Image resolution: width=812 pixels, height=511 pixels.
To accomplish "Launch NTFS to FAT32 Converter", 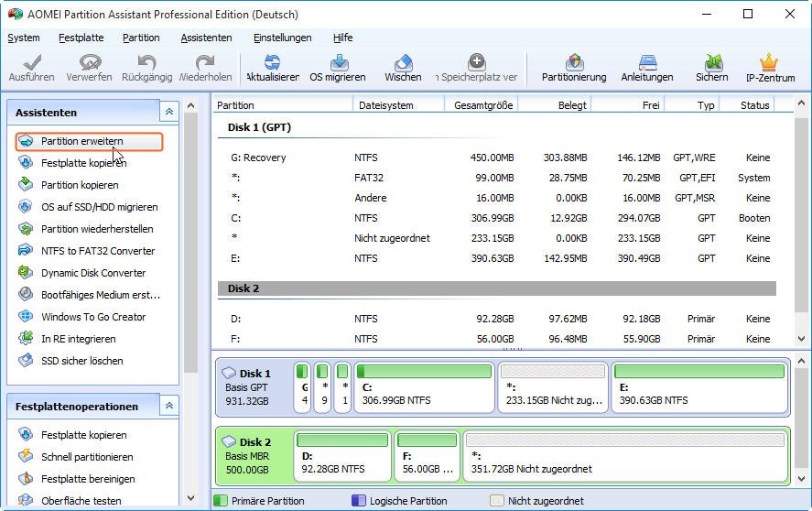I will point(97,251).
